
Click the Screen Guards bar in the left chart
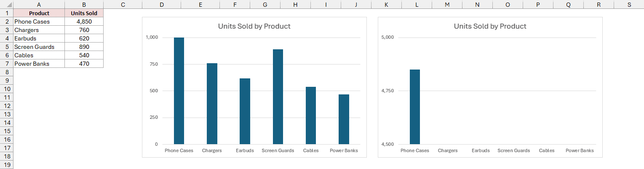[x=278, y=97]
